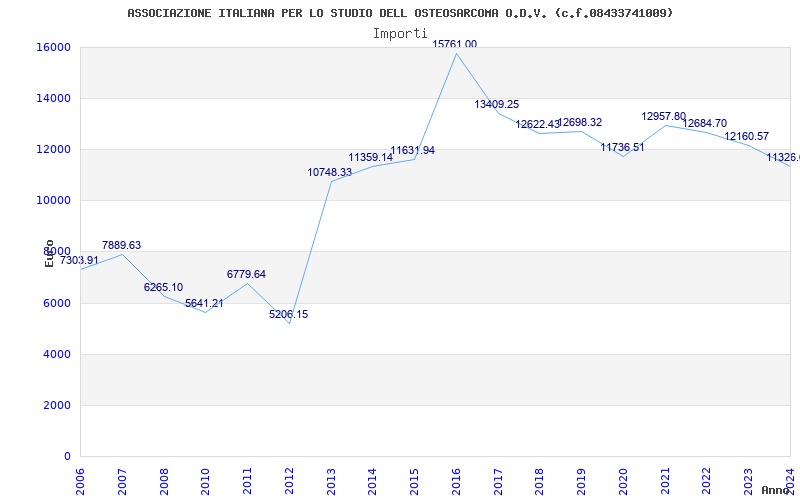Select the 2016 x-axis year label
Image resolution: width=800 pixels, height=500 pixels.
(457, 481)
